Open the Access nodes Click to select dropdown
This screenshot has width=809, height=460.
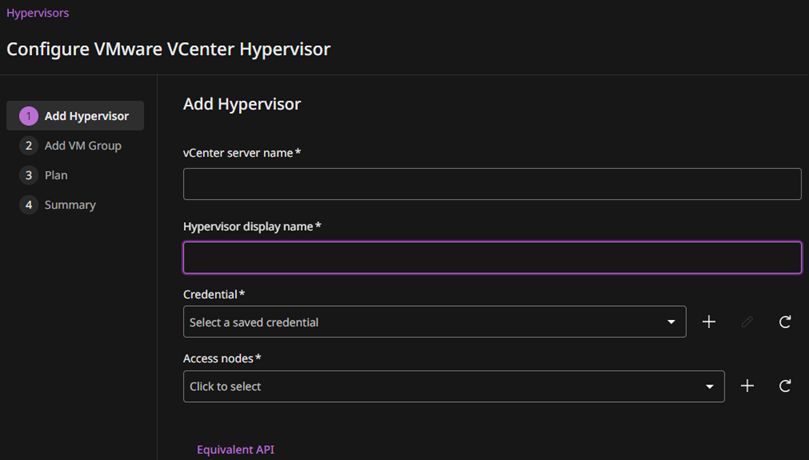454,386
